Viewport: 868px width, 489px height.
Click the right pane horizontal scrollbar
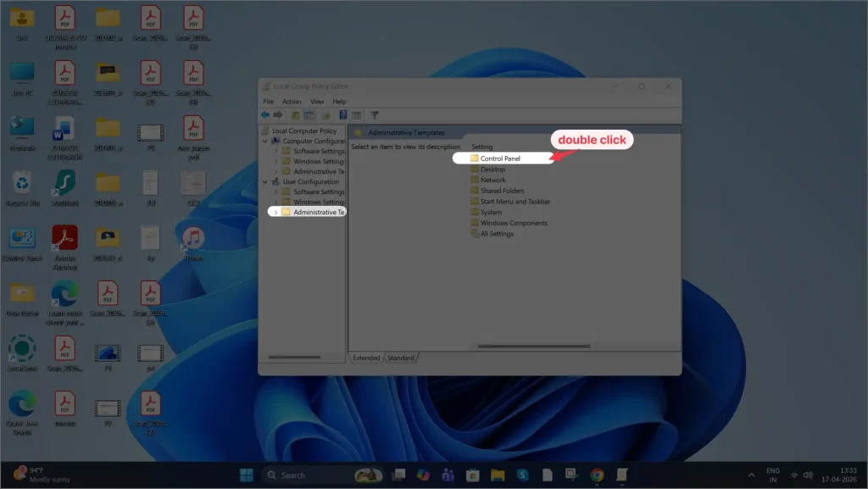(534, 347)
